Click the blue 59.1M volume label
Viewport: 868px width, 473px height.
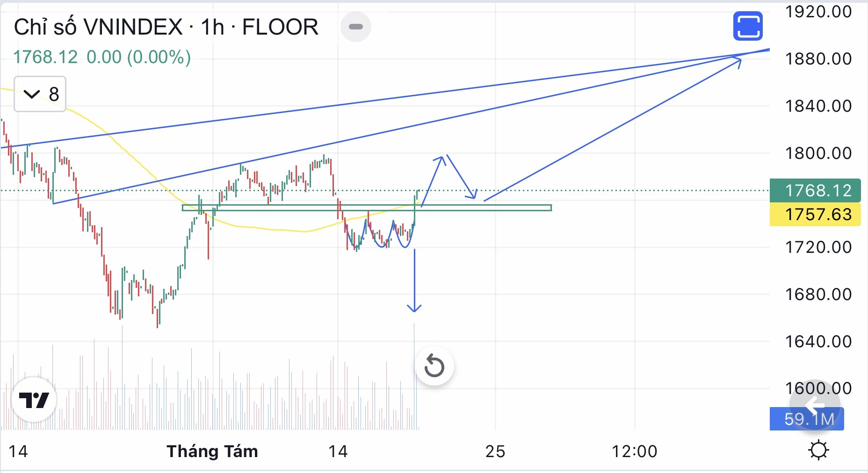click(807, 419)
